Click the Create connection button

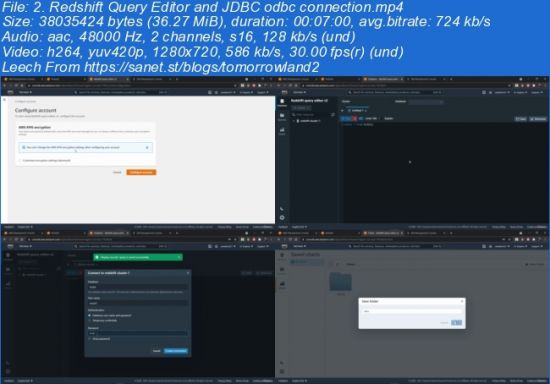(x=176, y=351)
